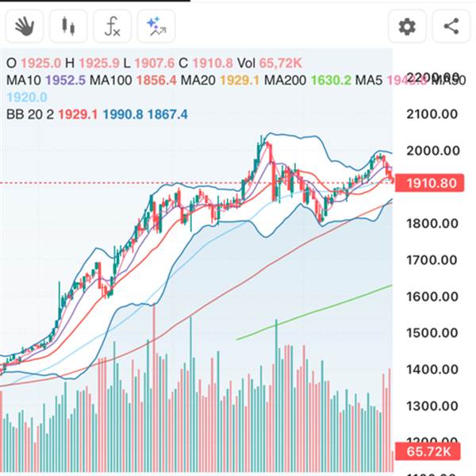Click the share chart icon
Screen dimensions: 476x476
451,27
